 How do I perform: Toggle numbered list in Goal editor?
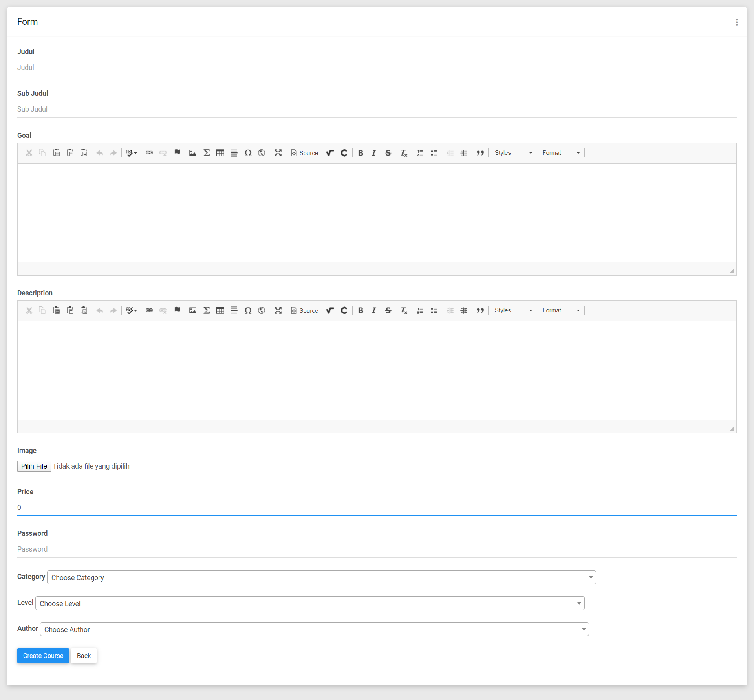[x=420, y=153]
